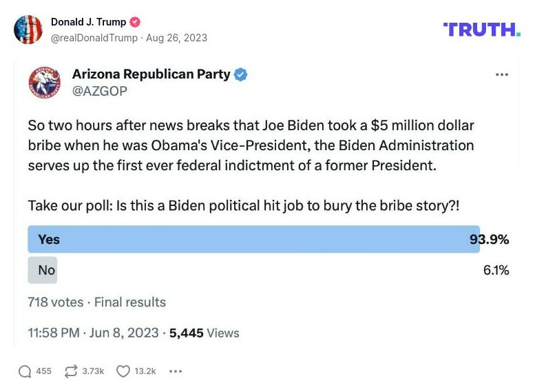Click the @AZGOP handle

(100, 90)
